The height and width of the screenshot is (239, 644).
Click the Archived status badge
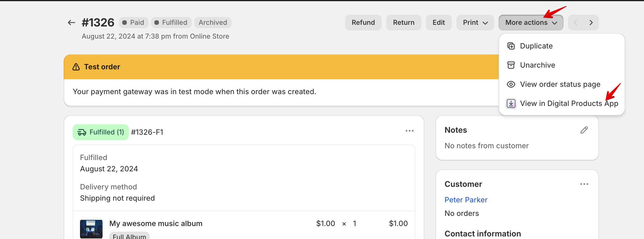(x=212, y=22)
